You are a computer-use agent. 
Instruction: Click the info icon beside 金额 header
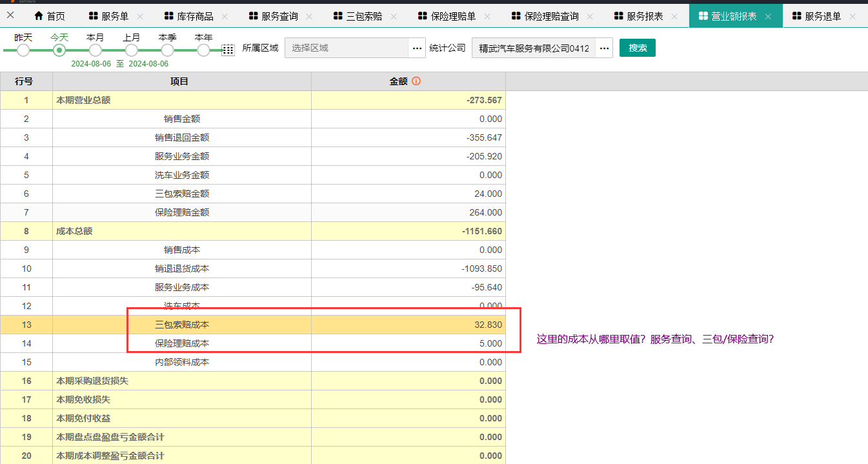click(416, 81)
